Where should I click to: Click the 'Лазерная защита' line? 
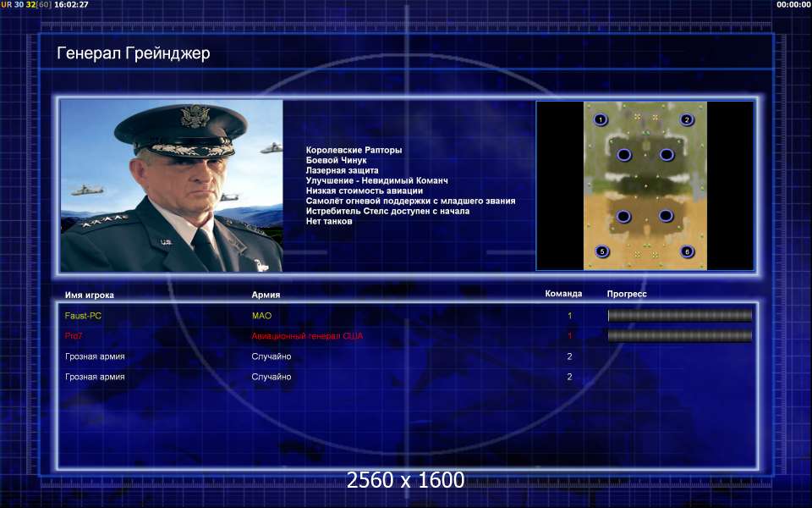point(342,170)
